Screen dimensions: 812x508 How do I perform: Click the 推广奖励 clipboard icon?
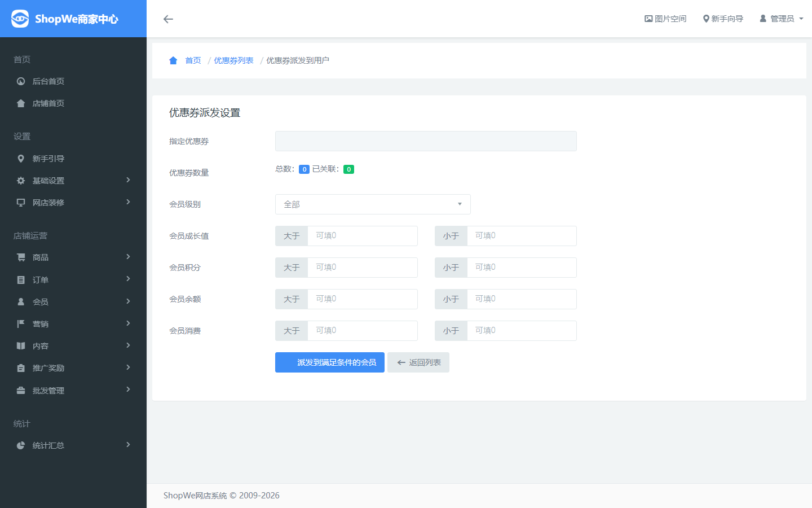21,368
